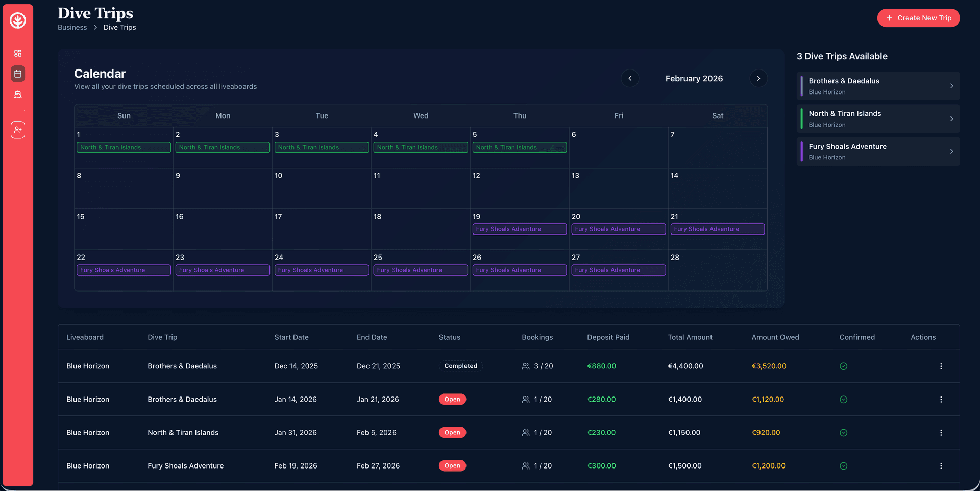The height and width of the screenshot is (491, 980).
Task: Toggle confirmed checkmark on the Jan 14 trip
Action: coord(843,399)
